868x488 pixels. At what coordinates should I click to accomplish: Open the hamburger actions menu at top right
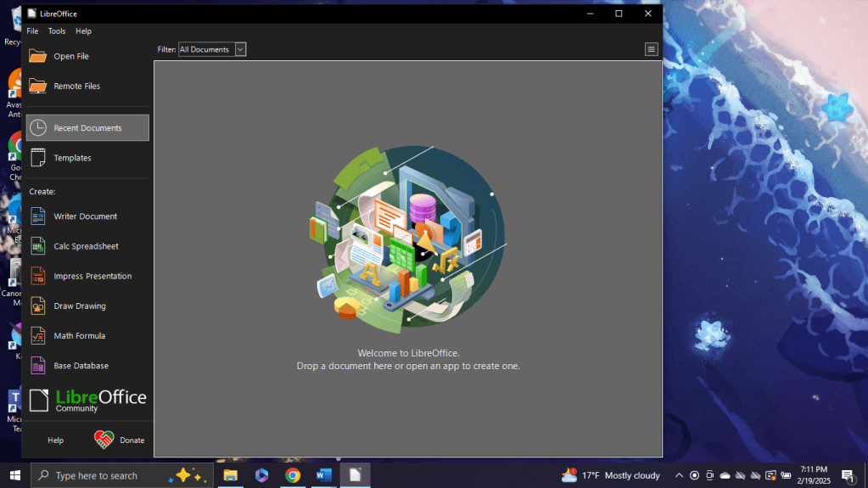tap(652, 49)
